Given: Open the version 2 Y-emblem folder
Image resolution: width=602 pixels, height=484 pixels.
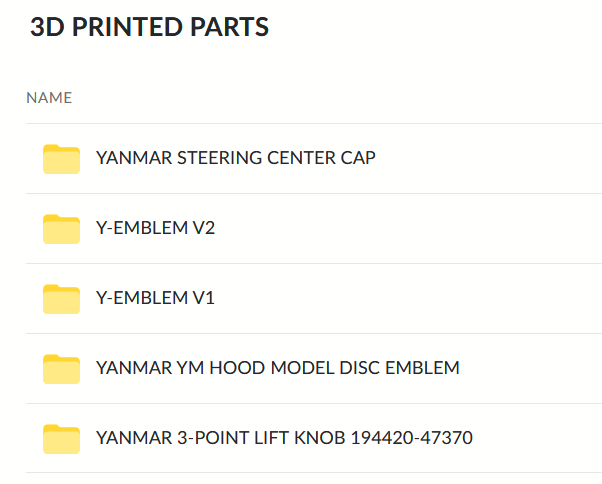Looking at the screenshot, I should [x=155, y=228].
